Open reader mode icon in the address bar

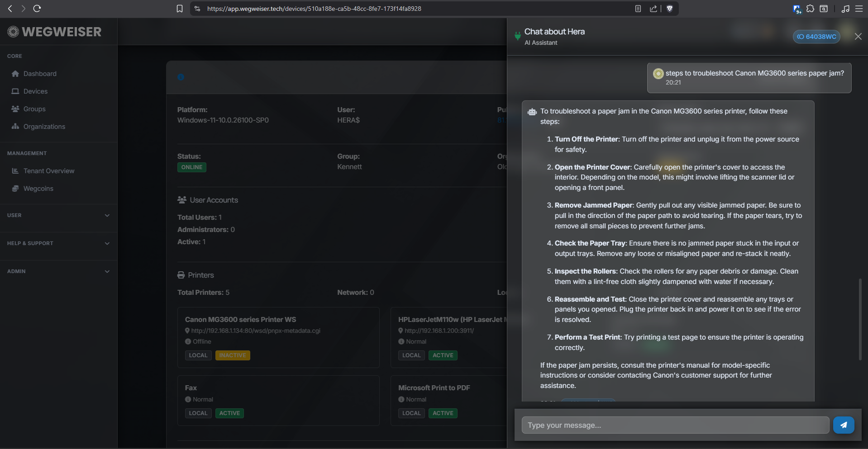pos(638,9)
